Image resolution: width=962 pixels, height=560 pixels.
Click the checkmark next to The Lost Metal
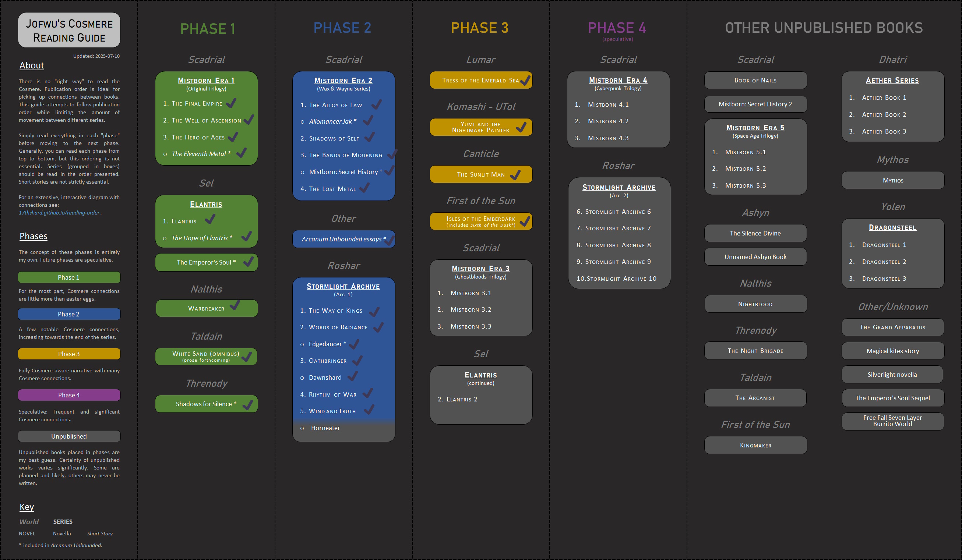(x=364, y=188)
